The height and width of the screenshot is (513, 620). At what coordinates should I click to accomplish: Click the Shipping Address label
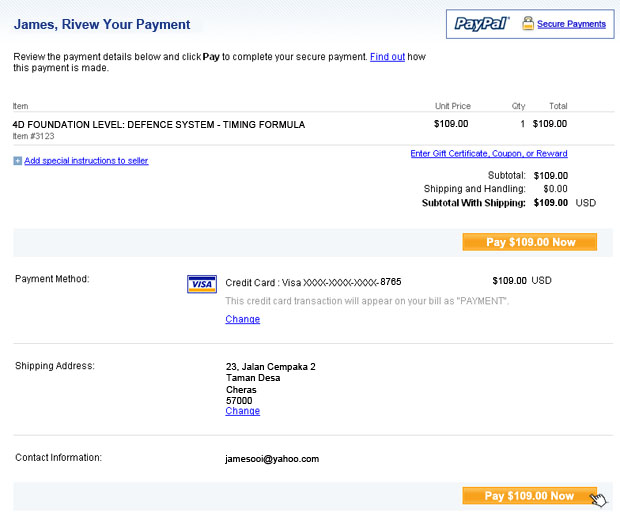pyautogui.click(x=55, y=366)
